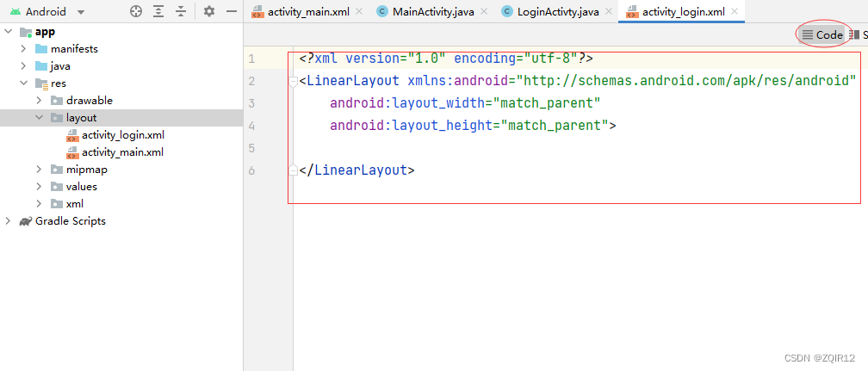Click the MainActivity.java class icon on tab

point(382,12)
